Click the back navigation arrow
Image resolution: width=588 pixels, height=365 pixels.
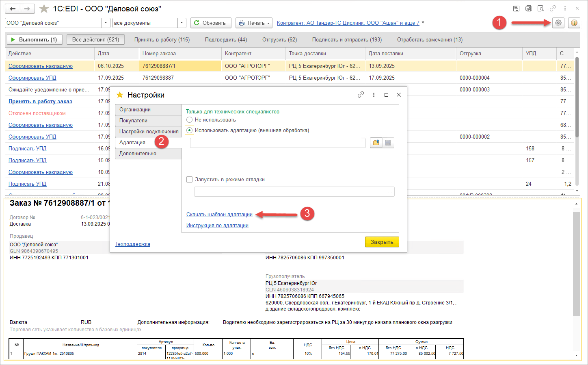point(13,9)
